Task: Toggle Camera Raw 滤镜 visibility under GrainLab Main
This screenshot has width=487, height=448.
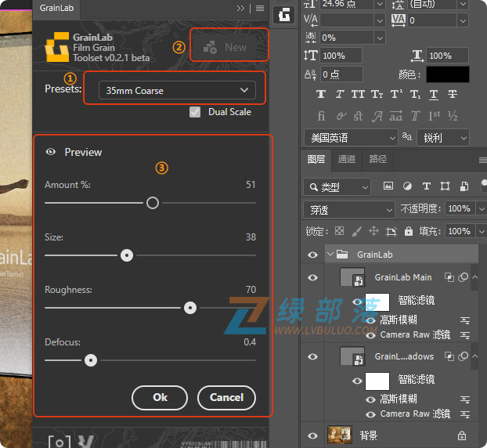Action: (370, 335)
